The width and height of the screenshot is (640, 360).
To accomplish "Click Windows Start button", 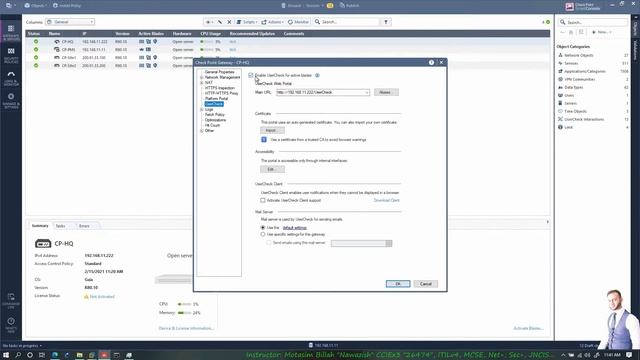I will (6, 355).
